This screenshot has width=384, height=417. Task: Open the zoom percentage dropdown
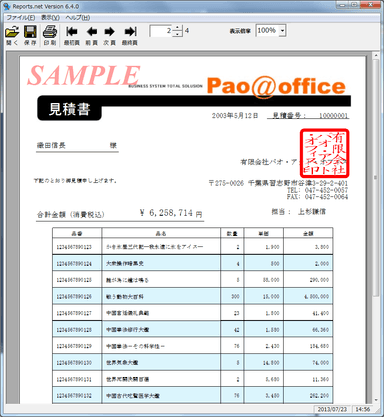283,31
